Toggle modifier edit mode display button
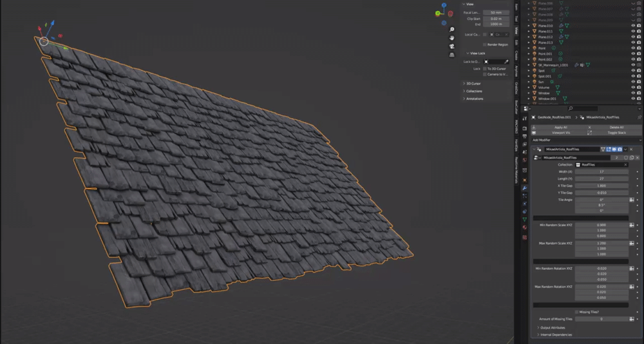Image resolution: width=644 pixels, height=344 pixels. tap(609, 149)
